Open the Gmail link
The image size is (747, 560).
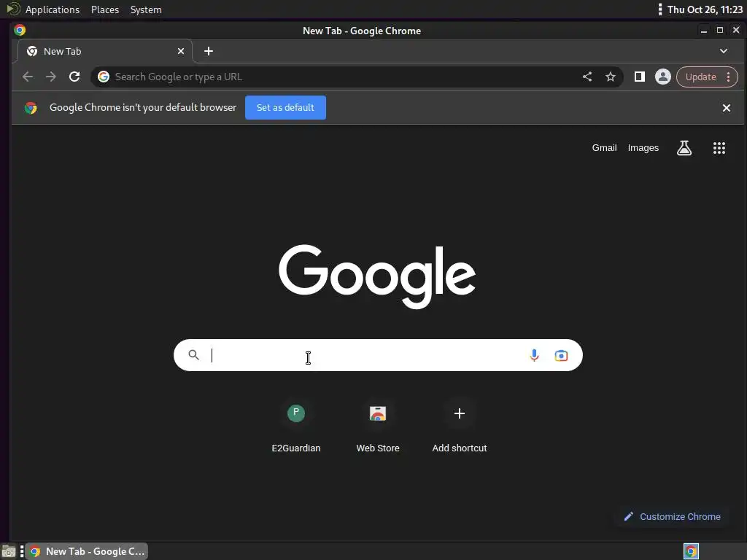(604, 148)
